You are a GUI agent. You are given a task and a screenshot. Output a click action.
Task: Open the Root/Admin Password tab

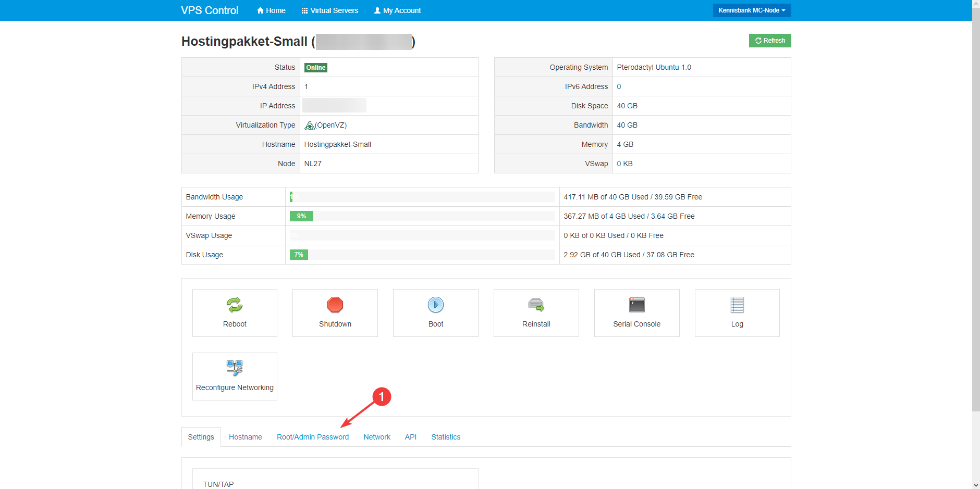pyautogui.click(x=313, y=437)
